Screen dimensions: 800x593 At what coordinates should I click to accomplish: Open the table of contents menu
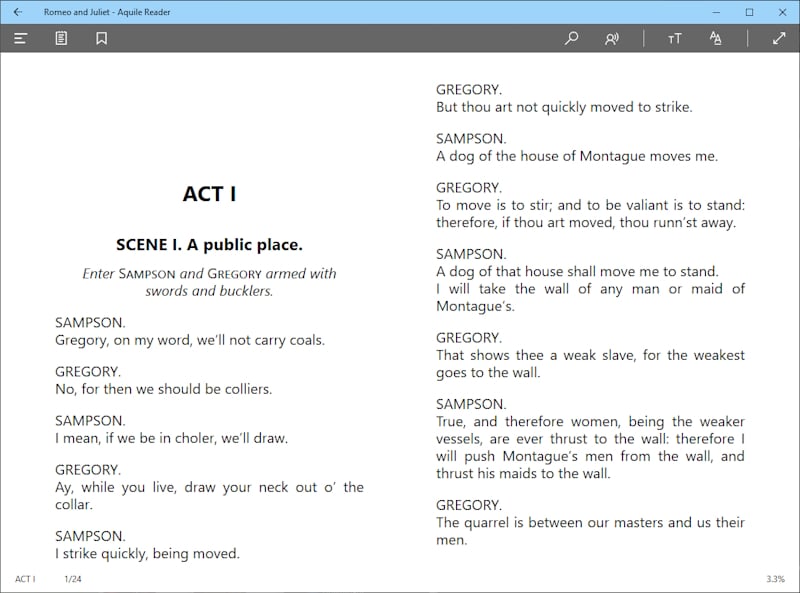(20, 38)
